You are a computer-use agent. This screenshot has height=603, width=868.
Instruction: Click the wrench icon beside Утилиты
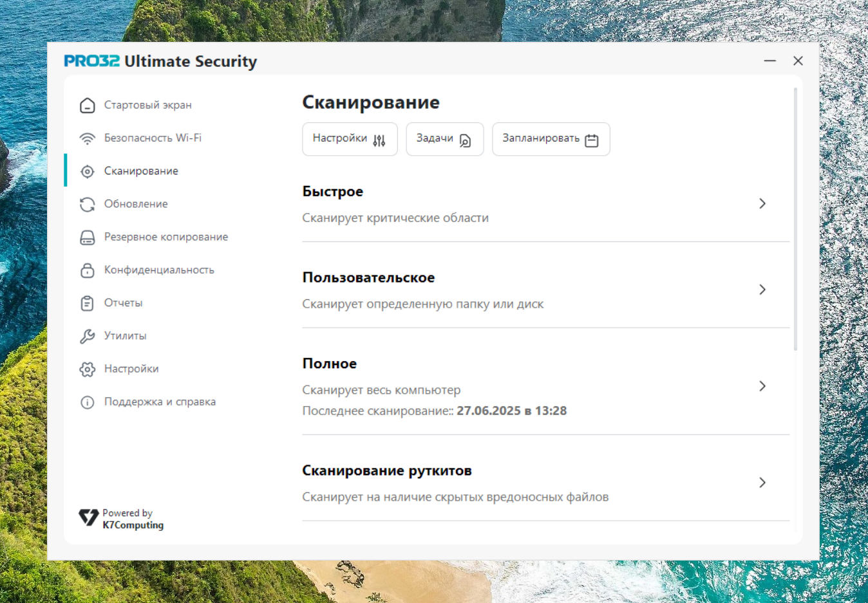coord(88,336)
